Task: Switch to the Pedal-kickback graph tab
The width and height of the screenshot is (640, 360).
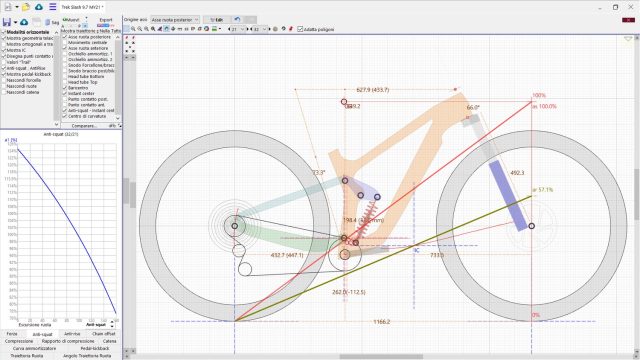Action: tap(95, 349)
